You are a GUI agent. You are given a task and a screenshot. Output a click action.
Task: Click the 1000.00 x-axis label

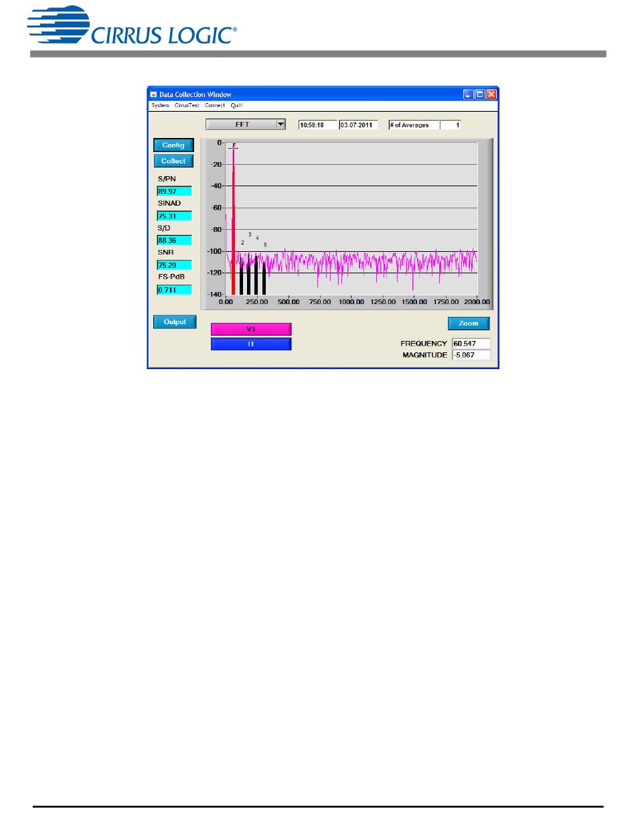coord(351,302)
